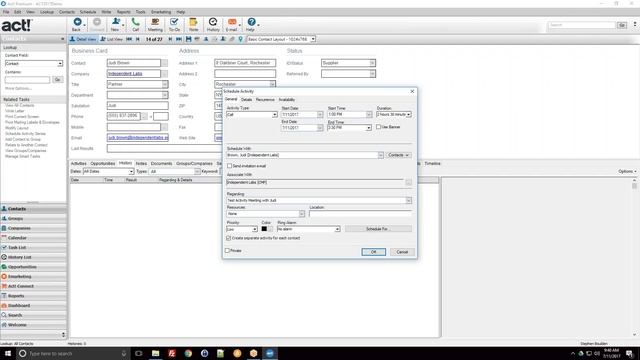Image resolution: width=640 pixels, height=360 pixels.
Task: Click the Note toolbar icon
Action: 193,24
